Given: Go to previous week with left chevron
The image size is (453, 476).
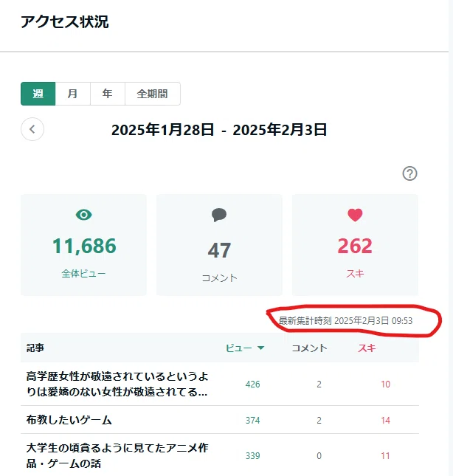Looking at the screenshot, I should tap(32, 129).
